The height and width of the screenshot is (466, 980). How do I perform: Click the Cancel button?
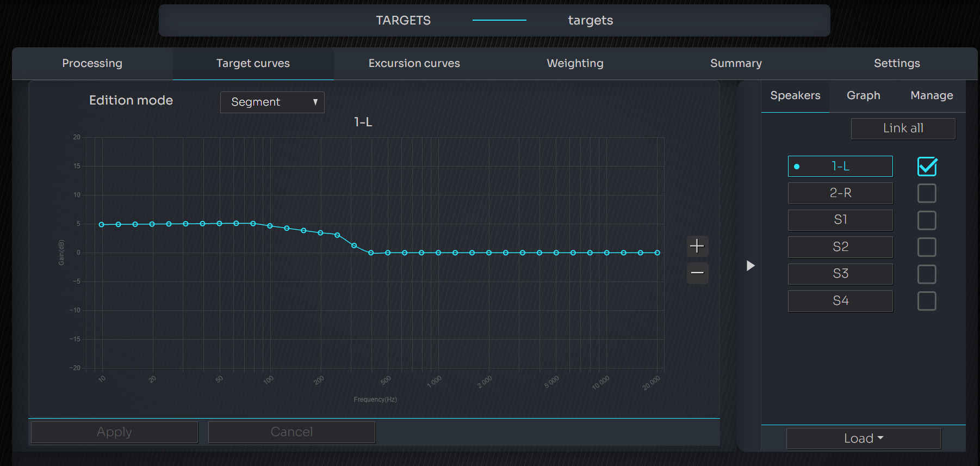point(292,432)
